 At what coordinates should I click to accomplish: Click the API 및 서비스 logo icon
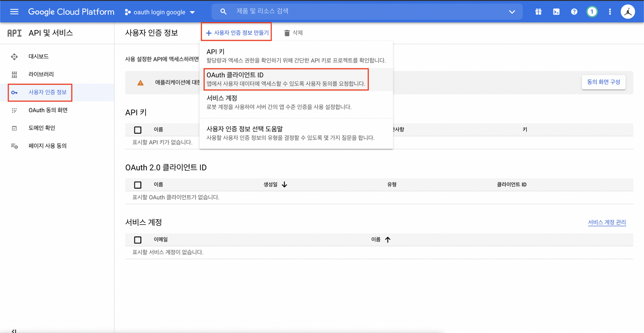pos(14,33)
